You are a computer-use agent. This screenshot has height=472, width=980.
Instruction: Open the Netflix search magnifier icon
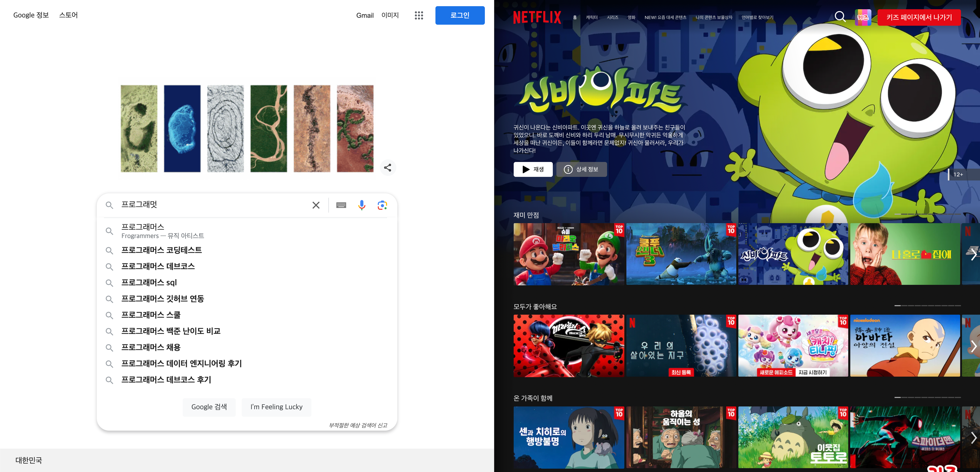[840, 17]
